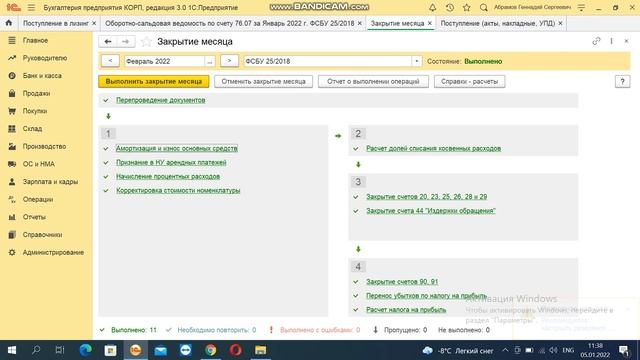
Task: Close the Закрытие месяца tab
Action: [429, 23]
